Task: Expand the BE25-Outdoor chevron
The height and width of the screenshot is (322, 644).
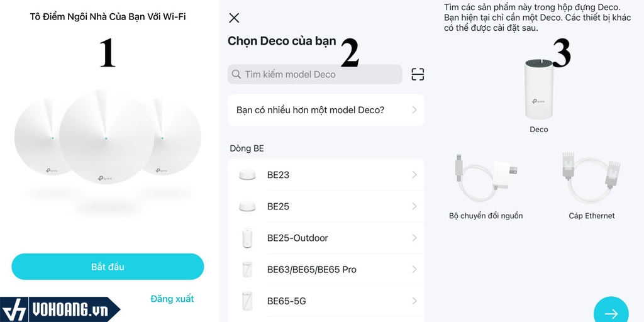Action: [414, 238]
